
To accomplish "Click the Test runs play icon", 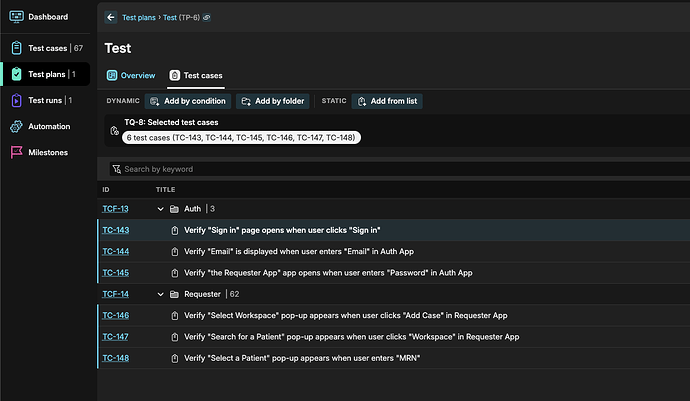I will tap(17, 100).
